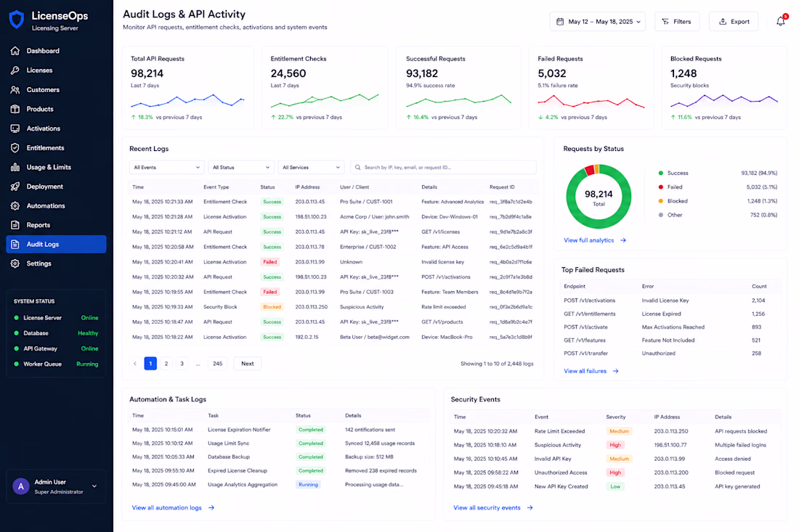Viewport: 799px width, 532px height.
Task: Open Dashboard via its home icon
Action: tap(15, 51)
